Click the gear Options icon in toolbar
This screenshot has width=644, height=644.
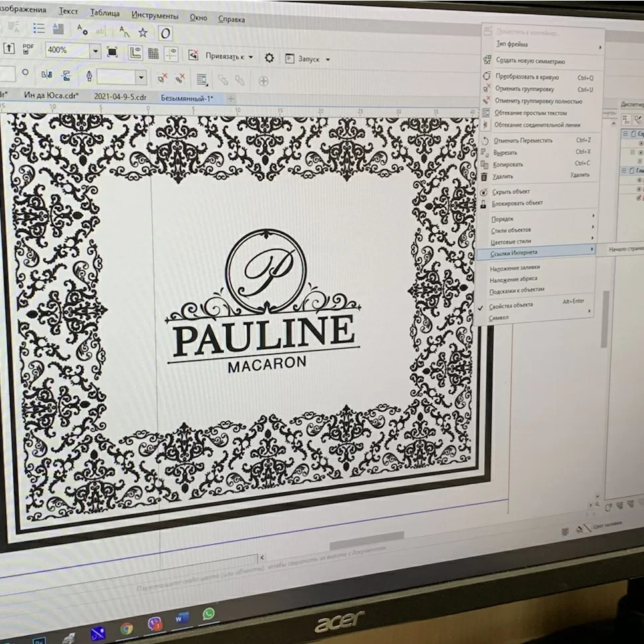click(x=269, y=58)
